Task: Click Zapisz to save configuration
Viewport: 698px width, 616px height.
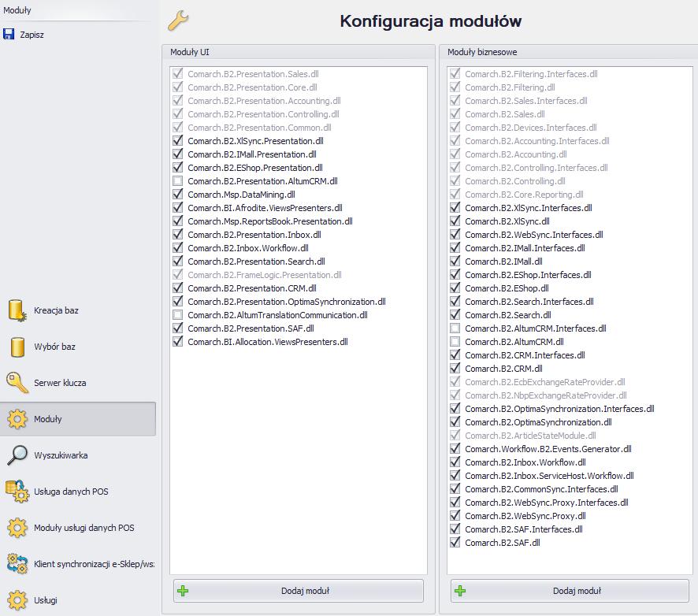Action: [x=24, y=35]
